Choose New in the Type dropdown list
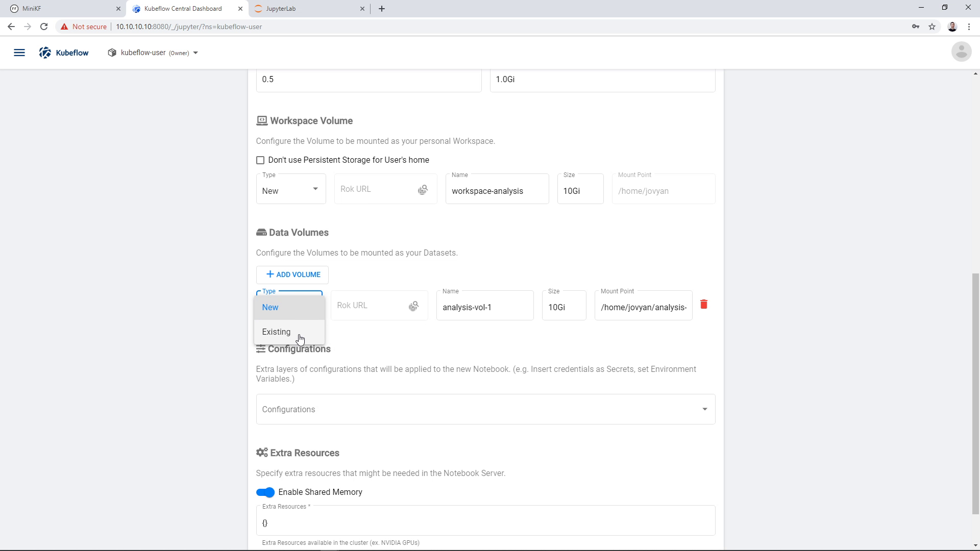The height and width of the screenshot is (551, 980). (289, 307)
